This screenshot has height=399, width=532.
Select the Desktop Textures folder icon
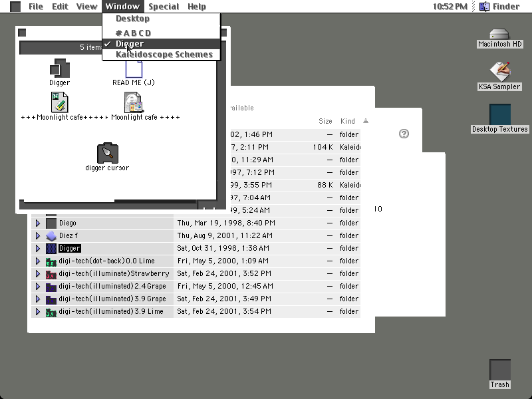pos(500,114)
